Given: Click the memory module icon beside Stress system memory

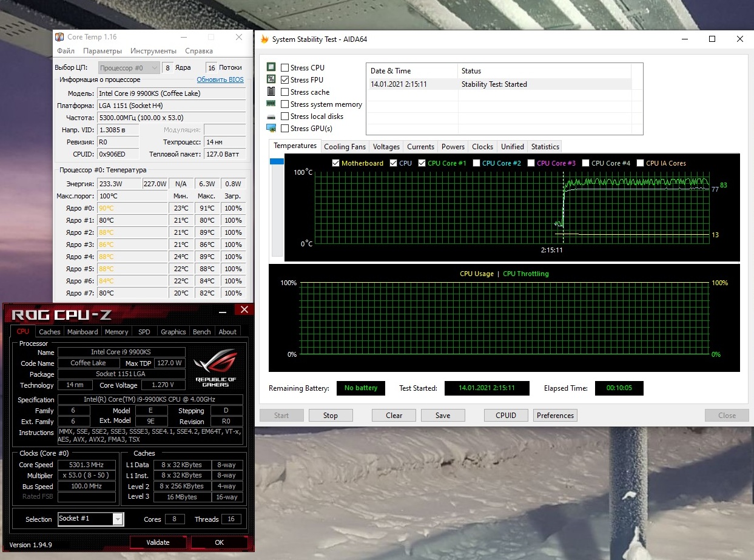Looking at the screenshot, I should point(271,104).
